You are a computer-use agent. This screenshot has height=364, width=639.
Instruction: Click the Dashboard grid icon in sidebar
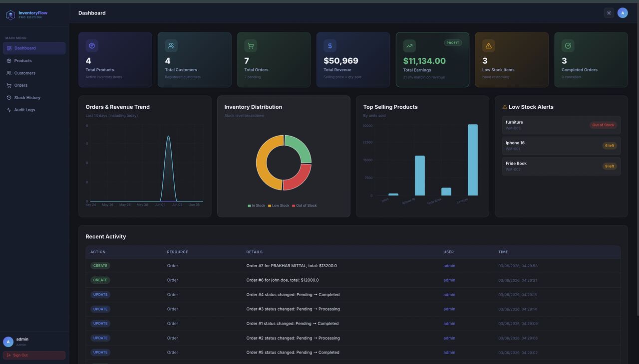point(9,48)
